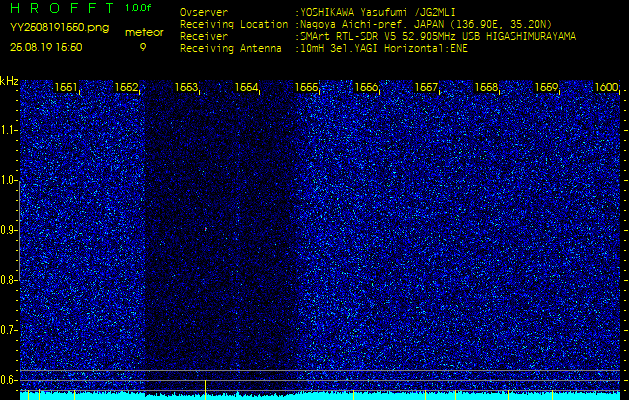The width and height of the screenshot is (629, 400).
Task: Click the 1652 time label
Action: pyautogui.click(x=126, y=87)
